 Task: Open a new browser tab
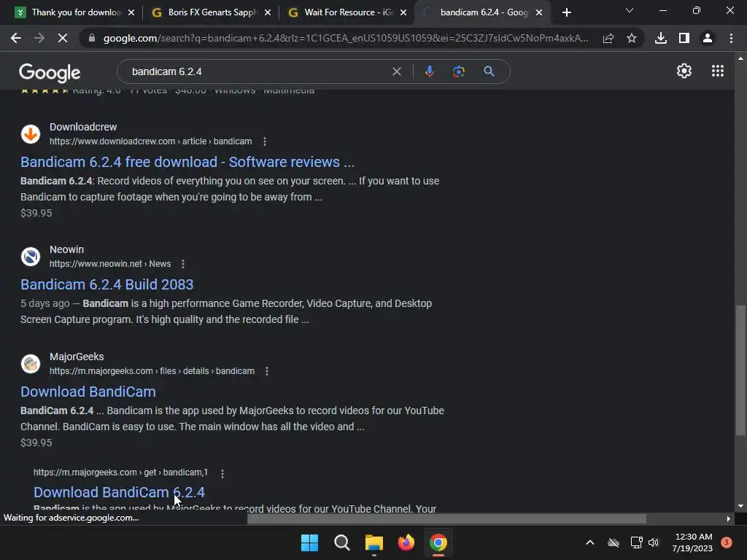[x=566, y=13]
